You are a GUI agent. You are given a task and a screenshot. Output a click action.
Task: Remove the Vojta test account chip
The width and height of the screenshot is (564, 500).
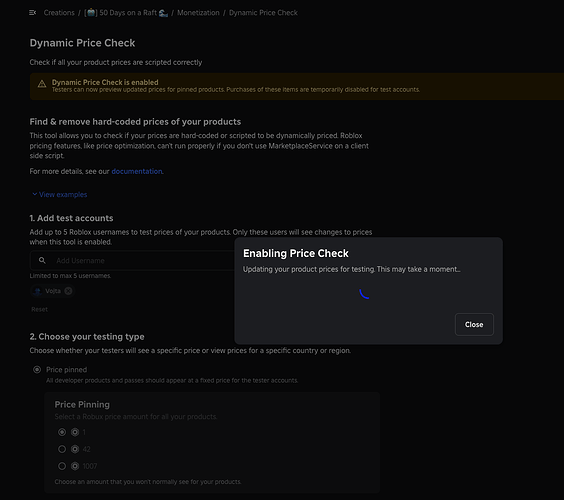click(x=68, y=291)
